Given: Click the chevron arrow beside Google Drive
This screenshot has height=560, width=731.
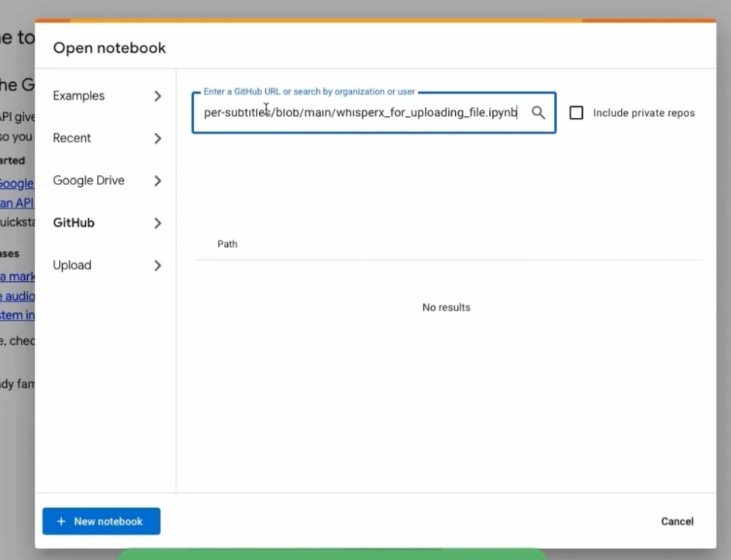Looking at the screenshot, I should pyautogui.click(x=157, y=180).
